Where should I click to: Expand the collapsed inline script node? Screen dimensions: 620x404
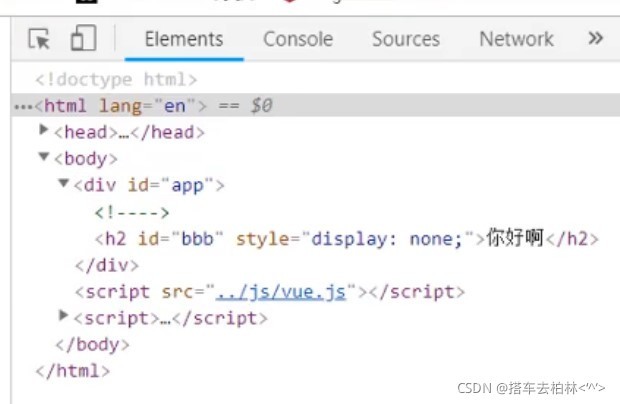63,315
